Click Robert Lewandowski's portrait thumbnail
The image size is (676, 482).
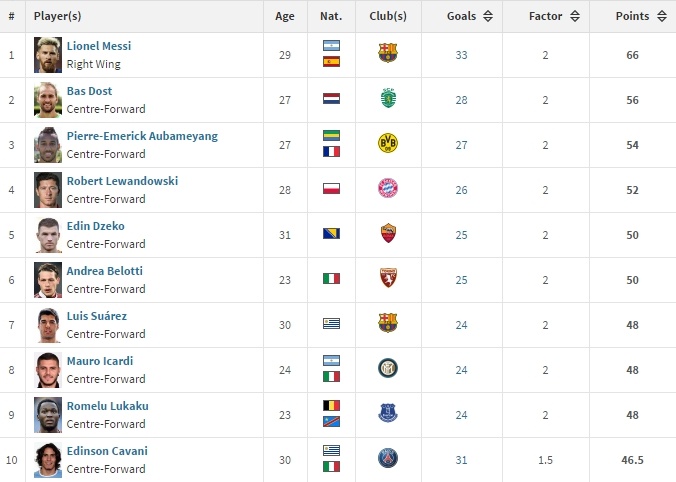click(x=47, y=189)
